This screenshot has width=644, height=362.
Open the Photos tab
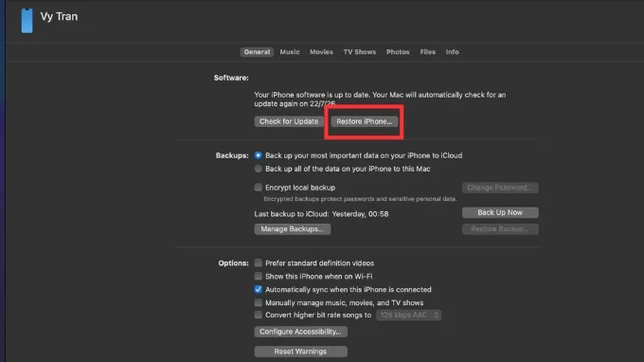point(398,52)
